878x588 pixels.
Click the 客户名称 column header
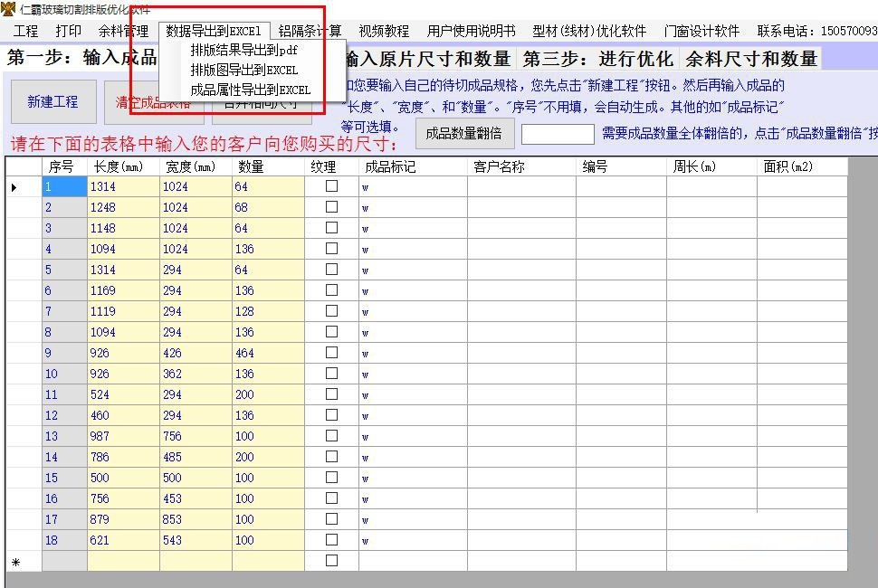click(522, 166)
